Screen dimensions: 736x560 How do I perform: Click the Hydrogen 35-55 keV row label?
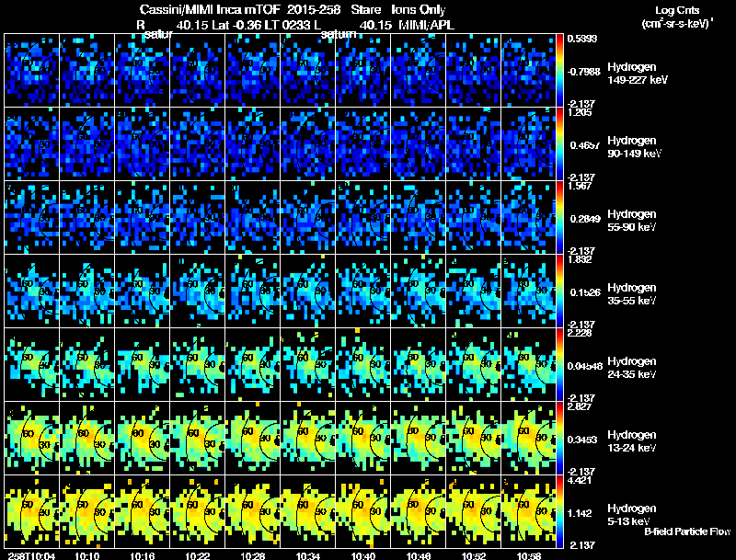[x=632, y=294]
